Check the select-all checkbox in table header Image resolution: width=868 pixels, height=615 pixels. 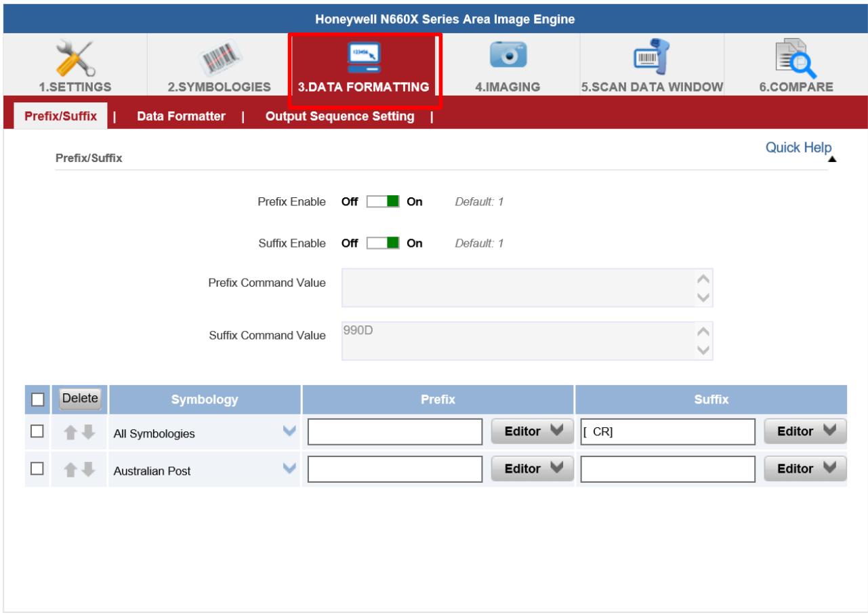(x=37, y=400)
